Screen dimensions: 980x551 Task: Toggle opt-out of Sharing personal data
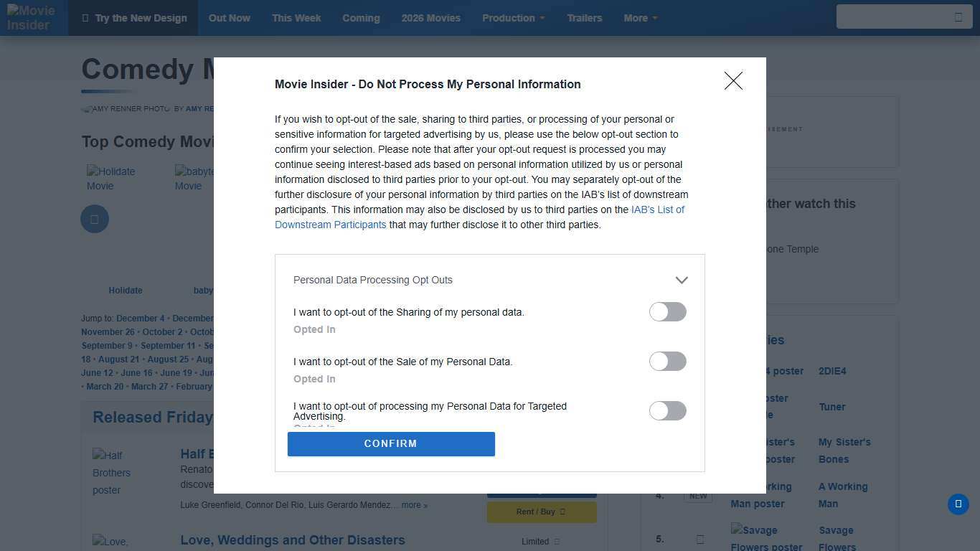667,311
